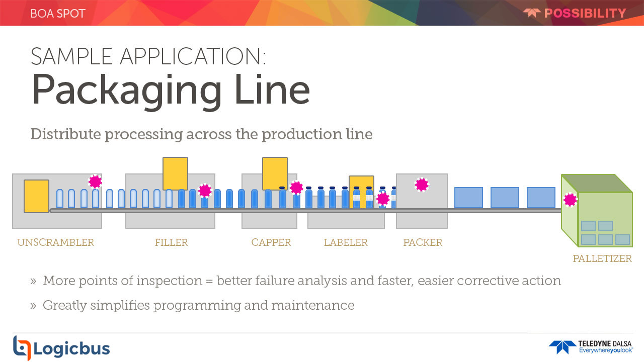Click the LABELER label

(x=346, y=242)
